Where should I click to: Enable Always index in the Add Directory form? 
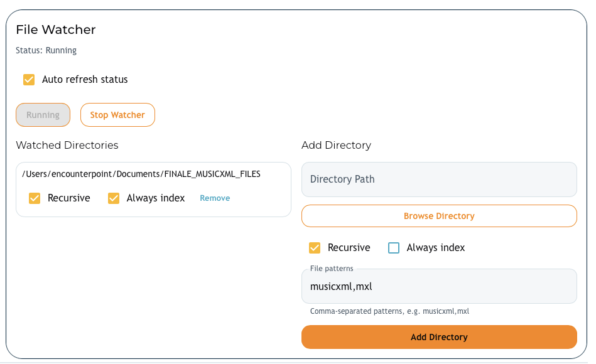(x=394, y=248)
